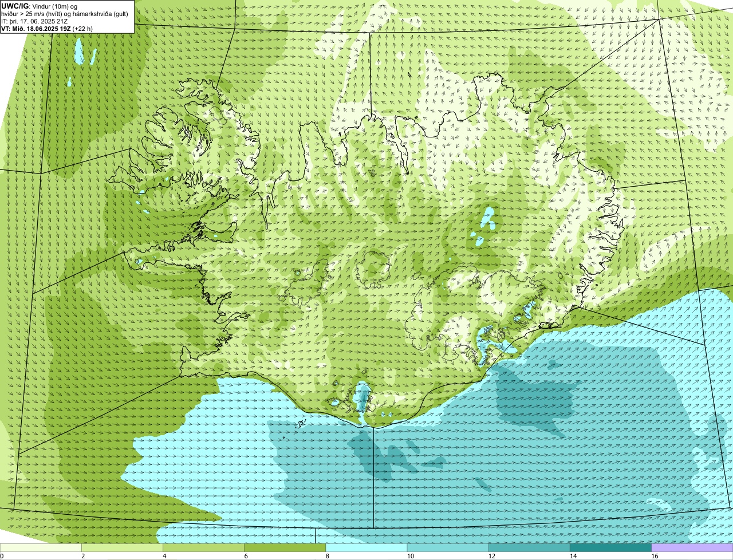This screenshot has width=733, height=560.
Task: Select the 14–16 m/s dark teal legend swatch
Action: point(610,548)
